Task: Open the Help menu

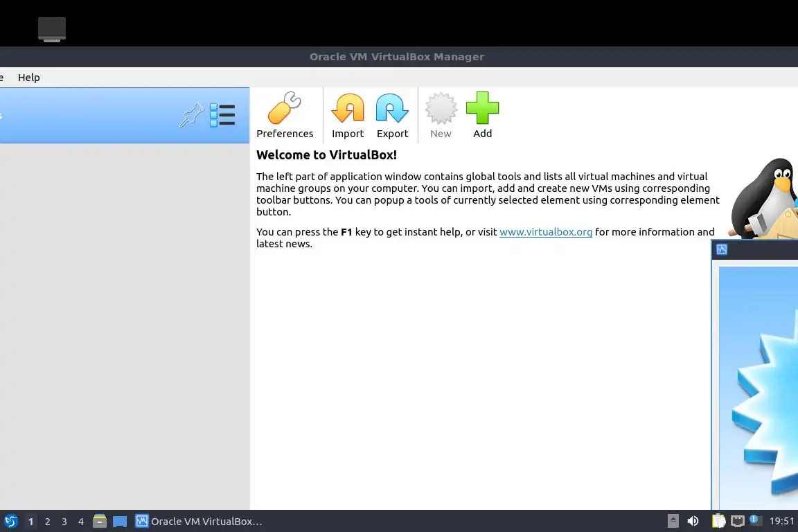Action: 29,78
